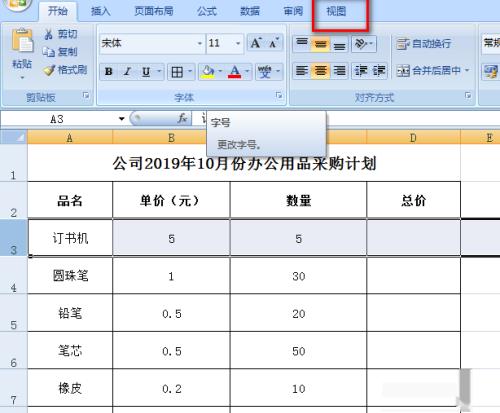Viewport: 500px width, 413px height.
Task: Select the Format Painter (格式刷) brush
Action: click(49, 70)
